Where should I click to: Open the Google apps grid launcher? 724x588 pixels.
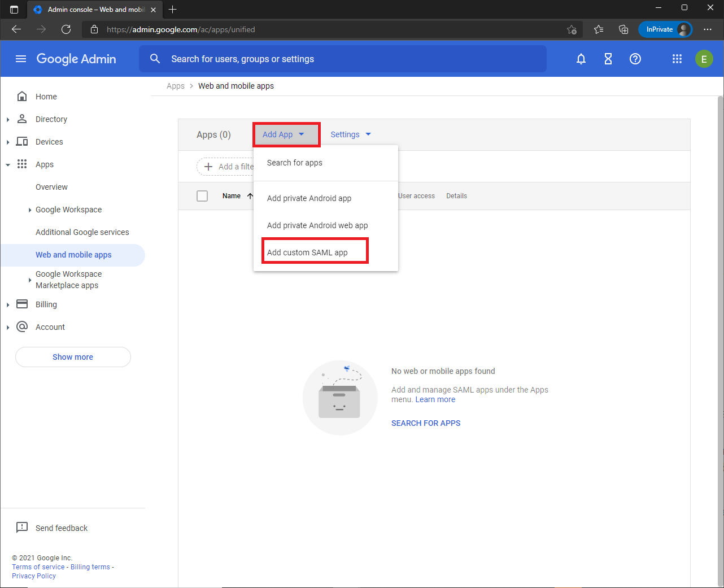tap(677, 59)
